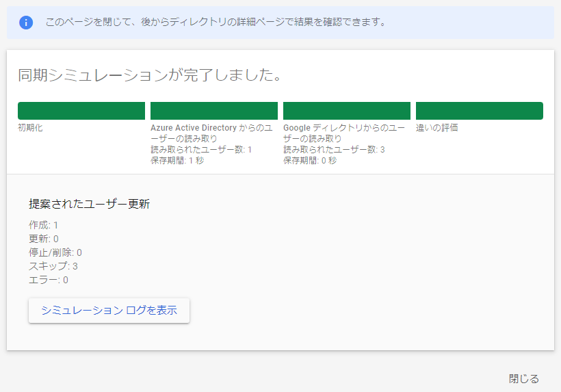Screen dimensions: 561x392
Task: Click the Google ディレクトリ step label
Action: click(x=344, y=133)
